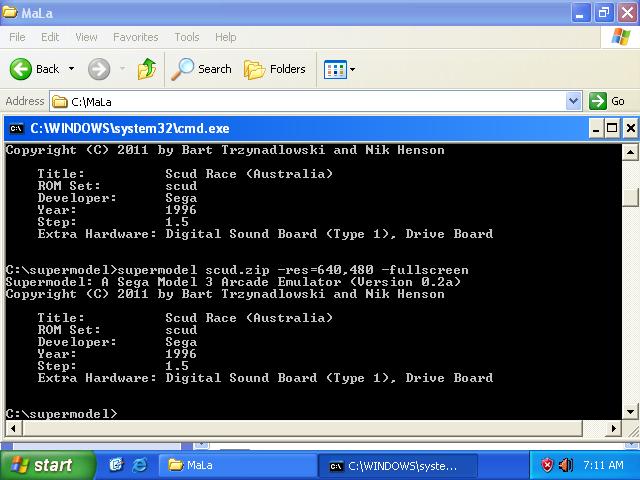Open the Views icon menu

point(335,69)
